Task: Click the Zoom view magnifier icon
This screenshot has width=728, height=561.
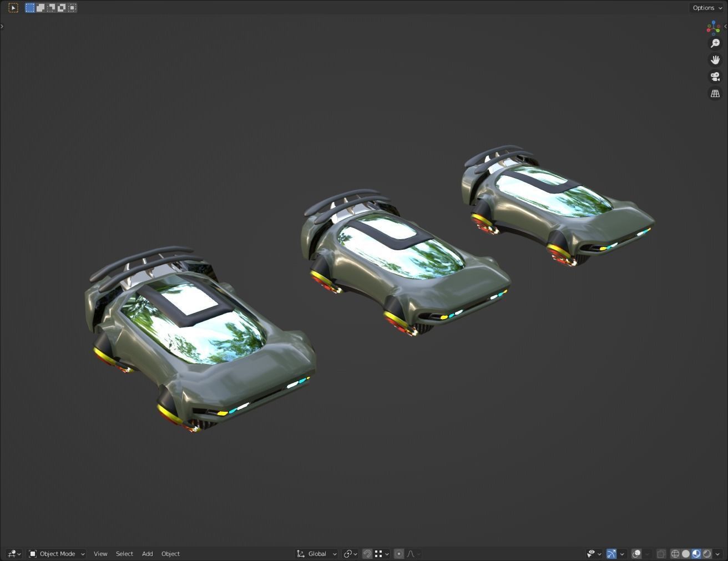Action: (x=715, y=43)
